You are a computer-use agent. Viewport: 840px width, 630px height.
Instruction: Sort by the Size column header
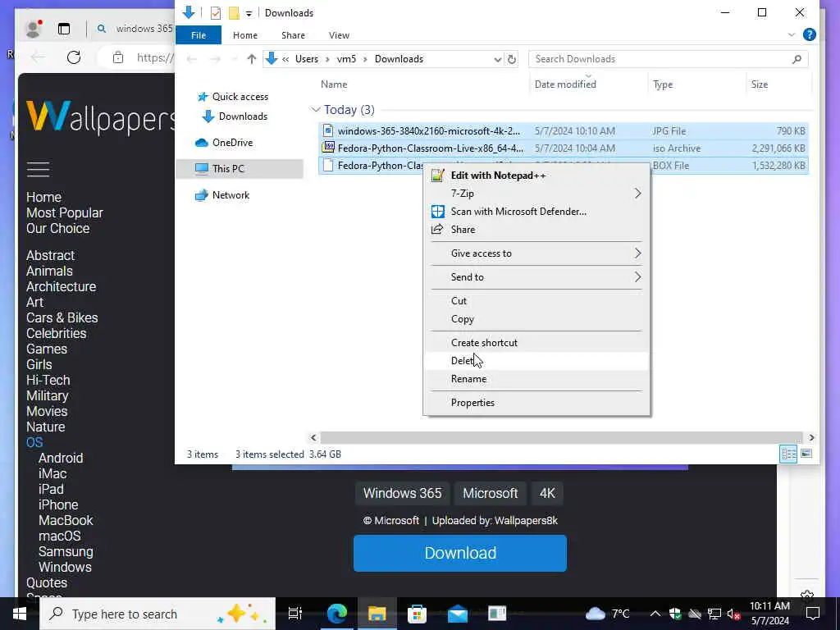coord(759,84)
